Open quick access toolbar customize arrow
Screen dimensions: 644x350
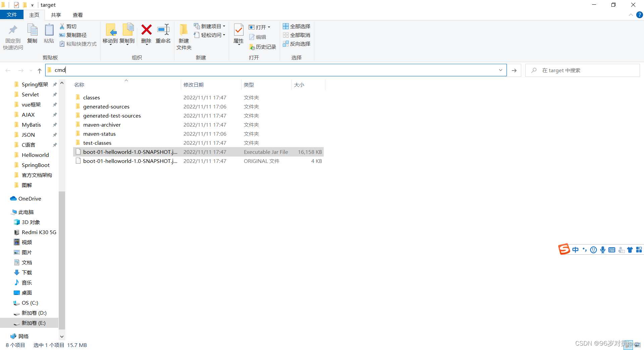(32, 5)
